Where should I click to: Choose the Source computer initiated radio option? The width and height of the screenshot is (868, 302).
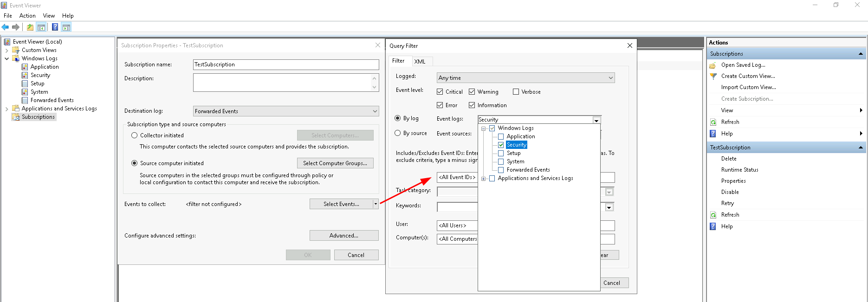click(x=135, y=163)
